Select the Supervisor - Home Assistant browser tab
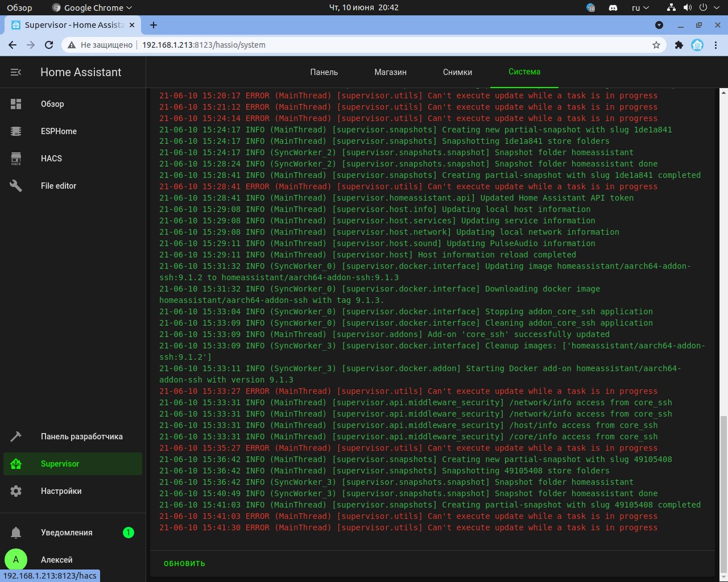The width and height of the screenshot is (728, 582). (x=73, y=25)
